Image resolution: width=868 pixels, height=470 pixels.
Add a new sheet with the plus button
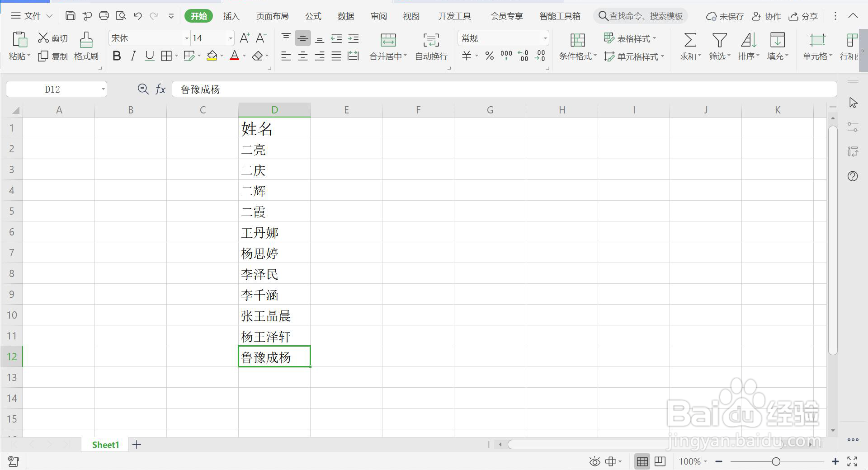click(136, 445)
